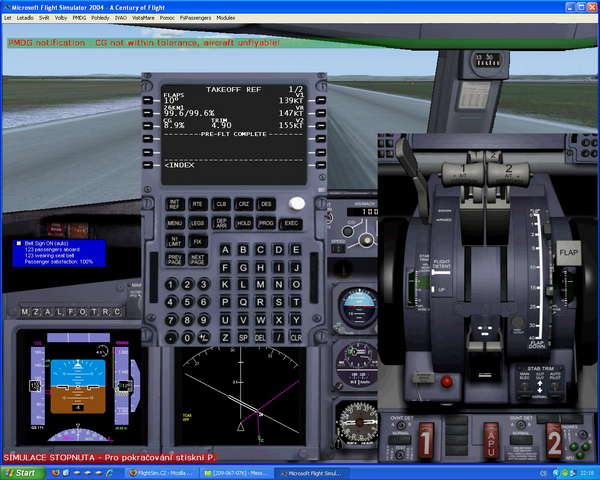
Task: Open the PMDG menu
Action: (79, 18)
